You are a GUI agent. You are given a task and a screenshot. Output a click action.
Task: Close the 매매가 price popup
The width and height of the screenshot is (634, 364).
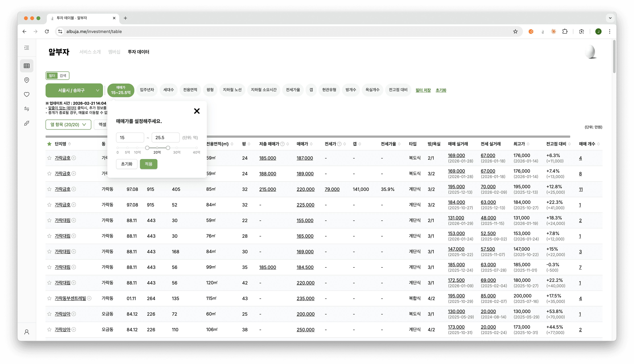click(x=197, y=111)
